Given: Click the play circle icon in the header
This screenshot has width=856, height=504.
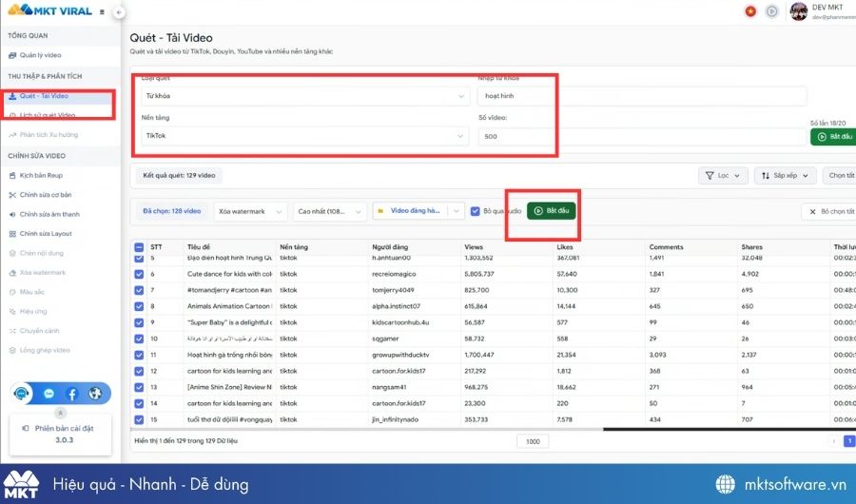Looking at the screenshot, I should [771, 10].
